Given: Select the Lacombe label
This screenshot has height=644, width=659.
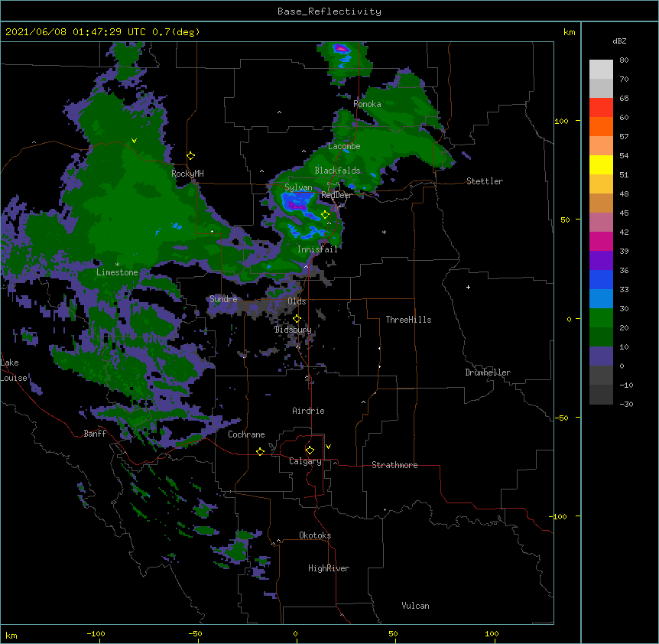Looking at the screenshot, I should [344, 146].
